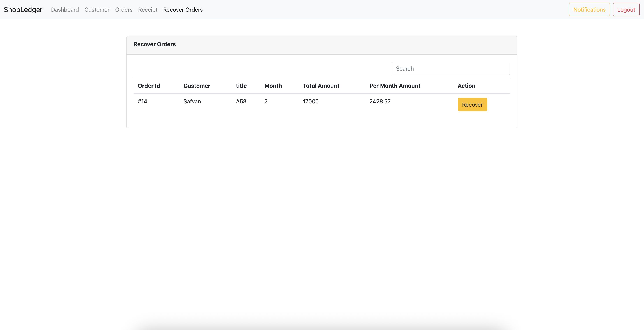The height and width of the screenshot is (330, 644).
Task: Focus the Search input field
Action: [x=451, y=68]
